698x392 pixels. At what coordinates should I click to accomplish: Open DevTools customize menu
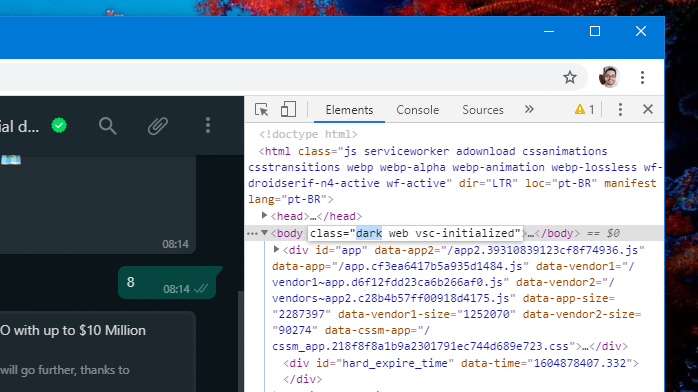tap(620, 109)
